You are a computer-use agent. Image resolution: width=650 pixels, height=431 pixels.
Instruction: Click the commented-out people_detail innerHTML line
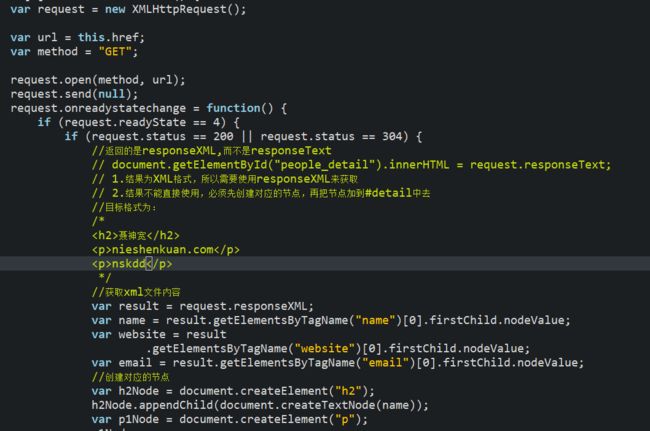click(x=351, y=165)
